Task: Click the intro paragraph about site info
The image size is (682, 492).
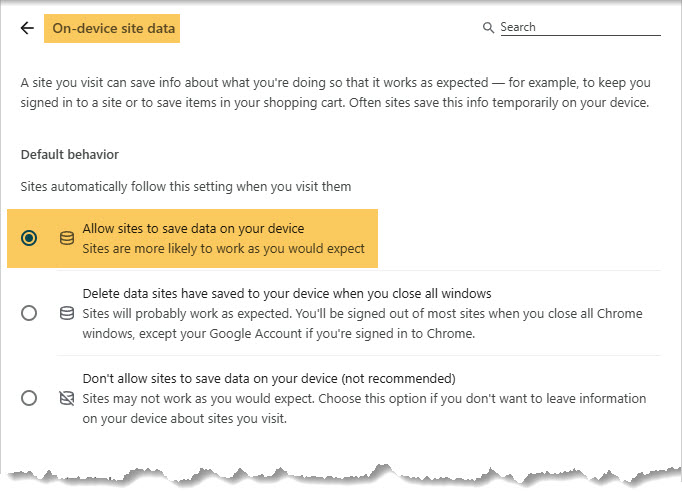Action: coord(335,93)
